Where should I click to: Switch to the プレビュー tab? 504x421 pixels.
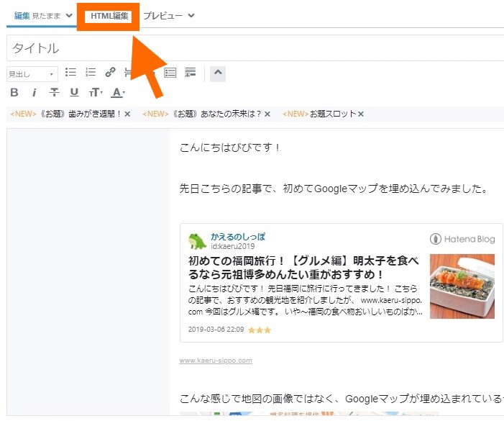tap(162, 16)
